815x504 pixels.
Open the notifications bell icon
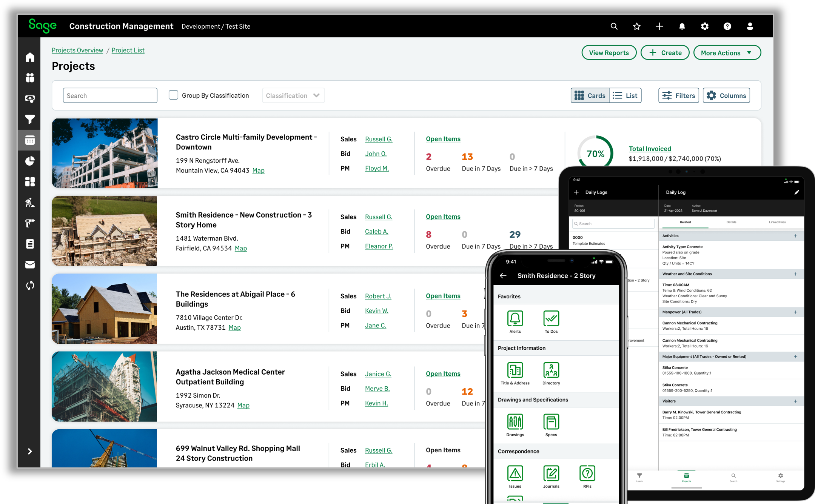(682, 26)
